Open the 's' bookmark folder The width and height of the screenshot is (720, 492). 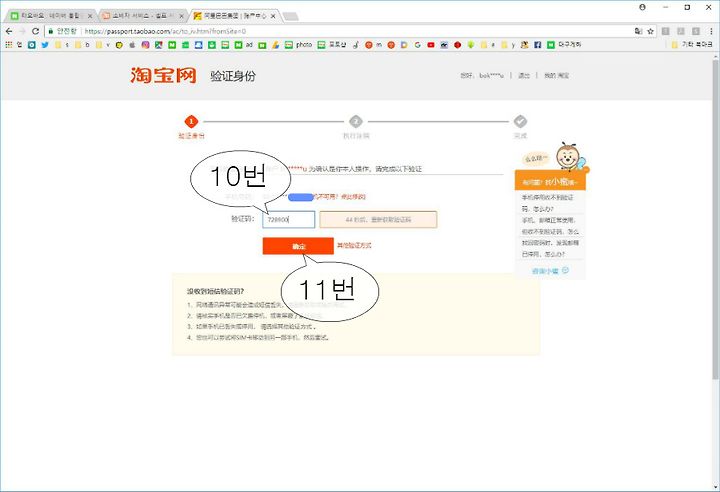pyautogui.click(x=62, y=45)
